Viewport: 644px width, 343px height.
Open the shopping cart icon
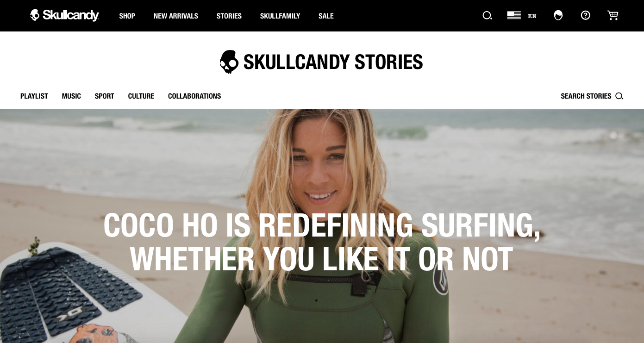[613, 15]
